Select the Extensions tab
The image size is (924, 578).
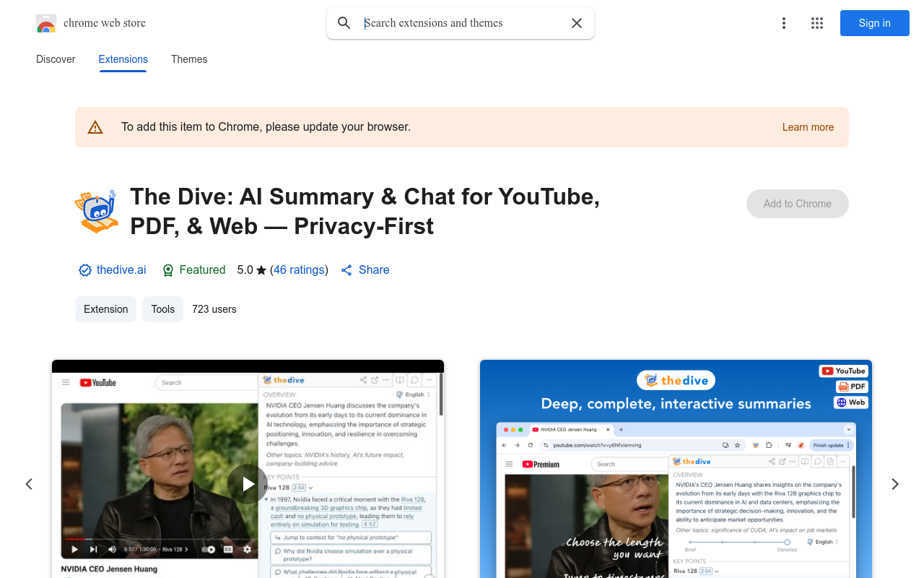coord(123,59)
